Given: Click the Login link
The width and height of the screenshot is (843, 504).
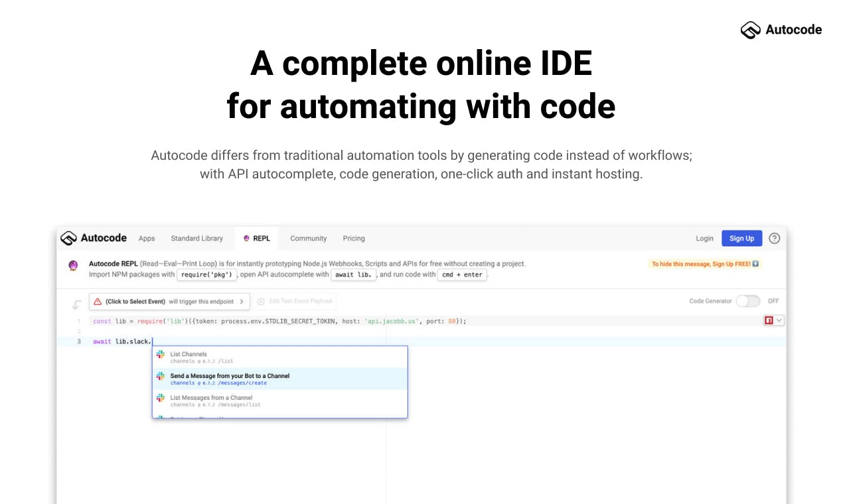Looking at the screenshot, I should 704,239.
